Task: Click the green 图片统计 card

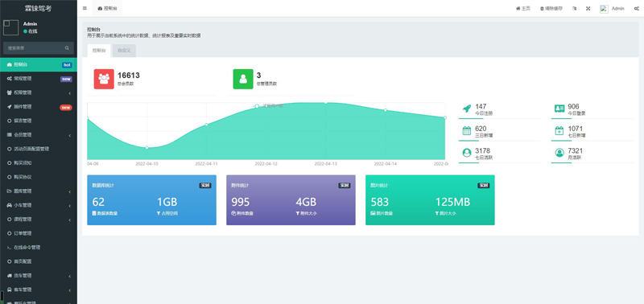Action: tap(430, 199)
